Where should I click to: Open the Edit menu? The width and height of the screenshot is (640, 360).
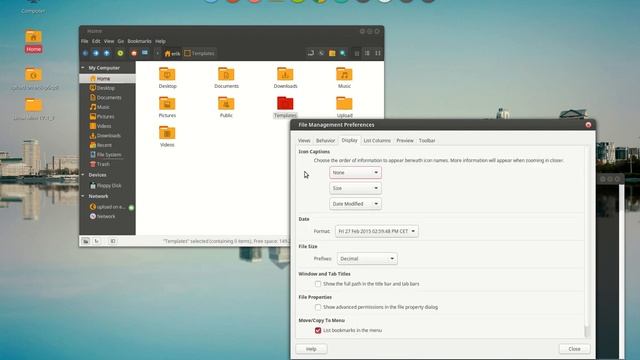96,41
